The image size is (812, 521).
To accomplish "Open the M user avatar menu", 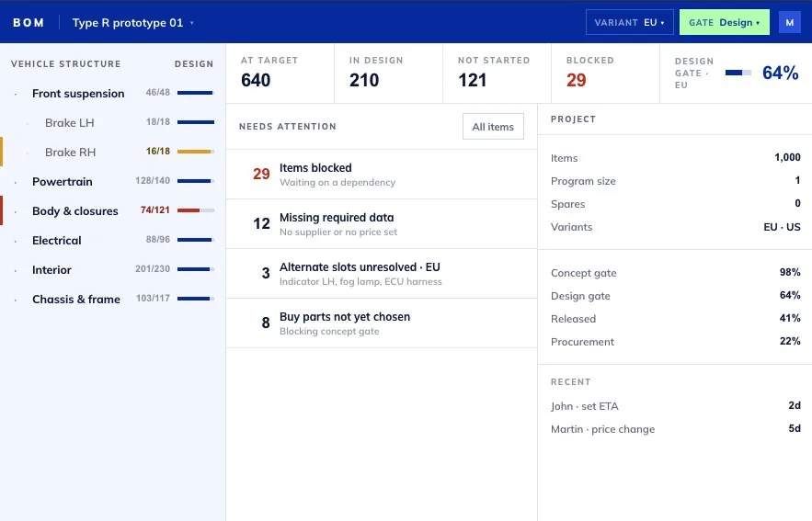I will pyautogui.click(x=789, y=22).
